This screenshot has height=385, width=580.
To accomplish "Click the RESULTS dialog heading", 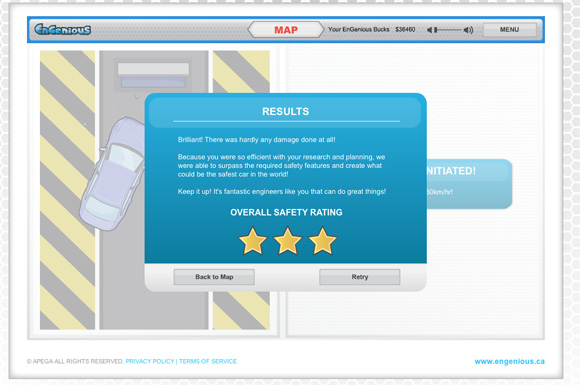I will 286,112.
